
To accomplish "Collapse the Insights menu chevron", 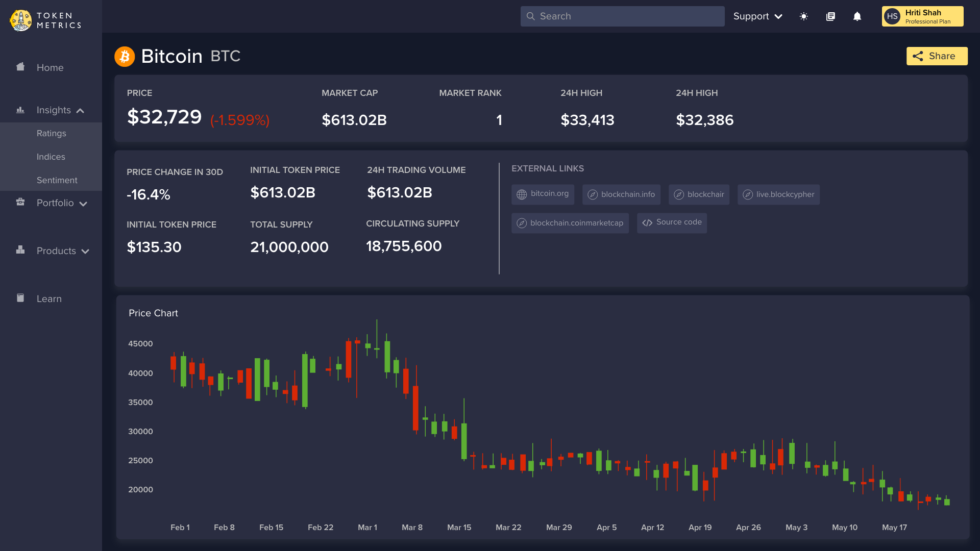I will 80,111.
